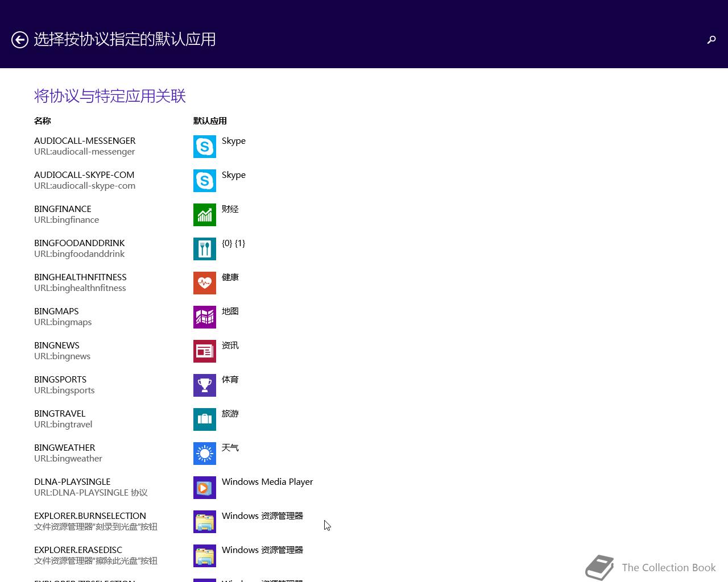
Task: Click the {0} {1} app label
Action: (234, 243)
